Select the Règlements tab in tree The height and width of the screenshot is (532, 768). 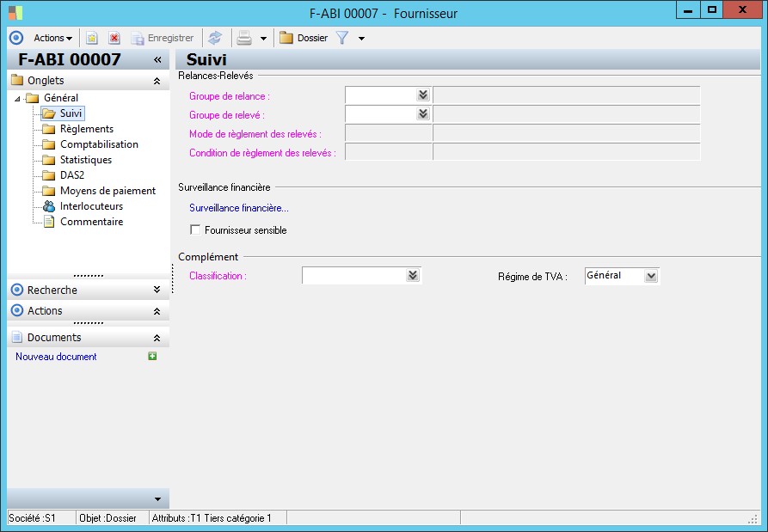tap(86, 129)
